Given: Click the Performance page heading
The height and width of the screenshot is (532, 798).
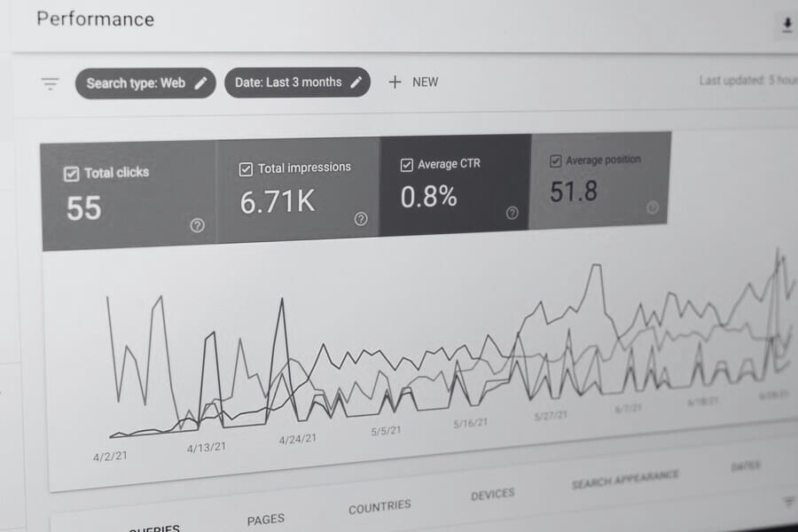Looking at the screenshot, I should 94,19.
